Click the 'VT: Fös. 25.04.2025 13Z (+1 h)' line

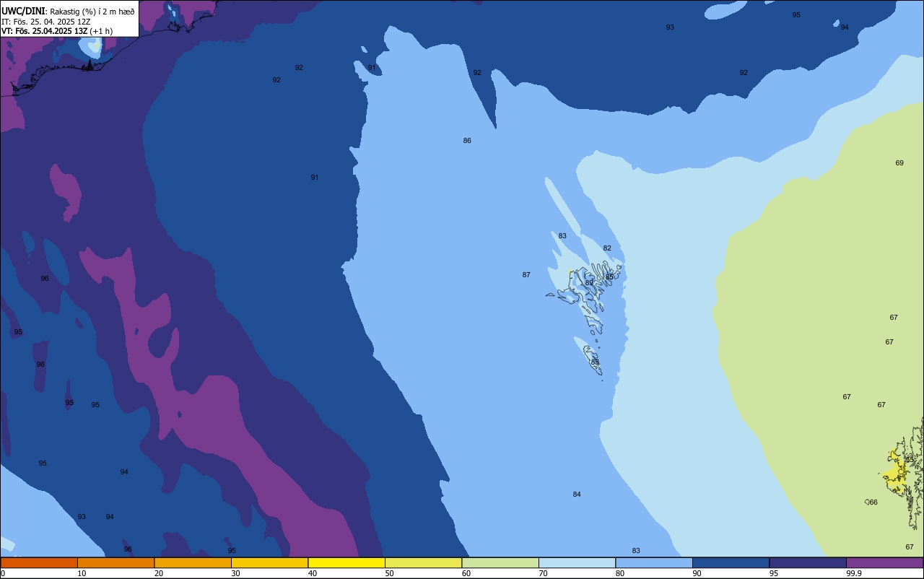[57, 31]
